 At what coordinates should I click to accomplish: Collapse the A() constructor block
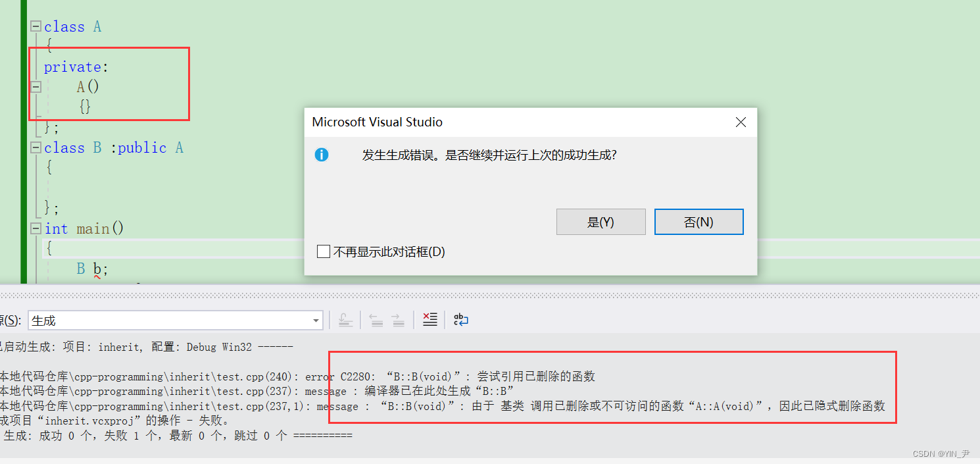click(x=36, y=86)
